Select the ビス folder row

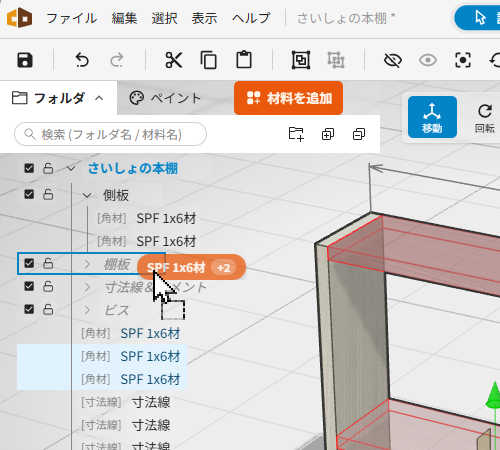[116, 310]
